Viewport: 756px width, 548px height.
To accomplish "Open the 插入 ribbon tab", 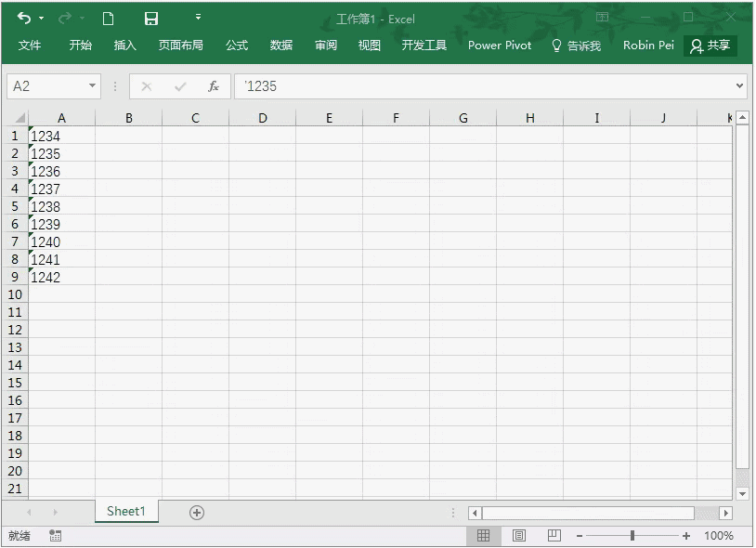I will click(x=124, y=46).
